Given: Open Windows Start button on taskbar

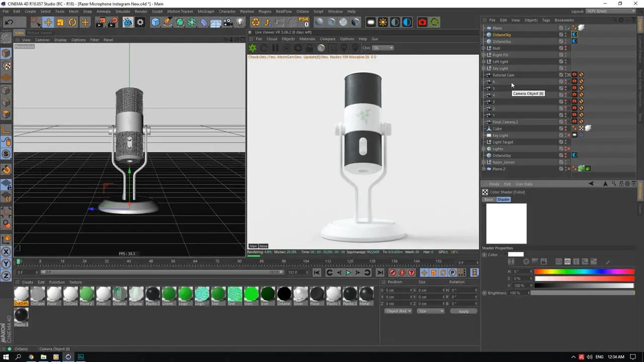Looking at the screenshot, I should [x=6, y=356].
